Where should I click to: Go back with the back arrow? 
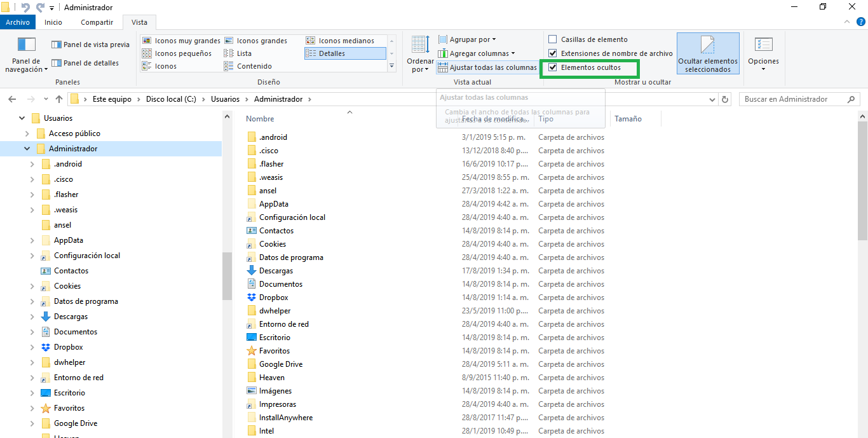tap(12, 99)
